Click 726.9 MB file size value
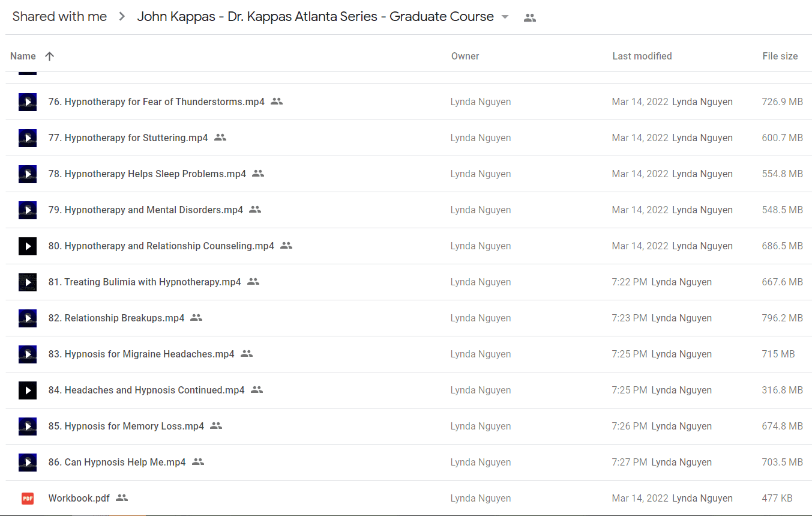Screen dimensions: 812x516 click(782, 102)
